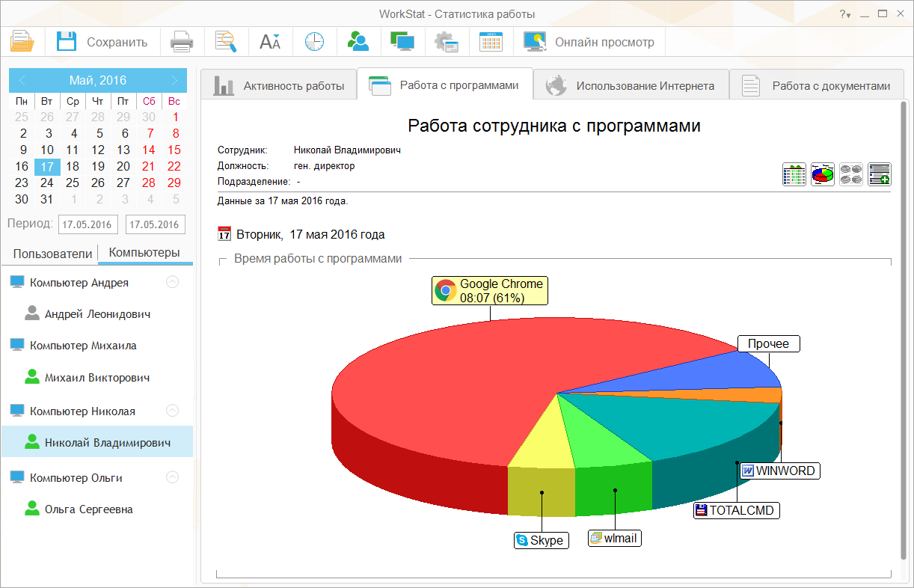The width and height of the screenshot is (914, 588).
Task: Select Компьютер Николая in list
Action: (x=82, y=411)
